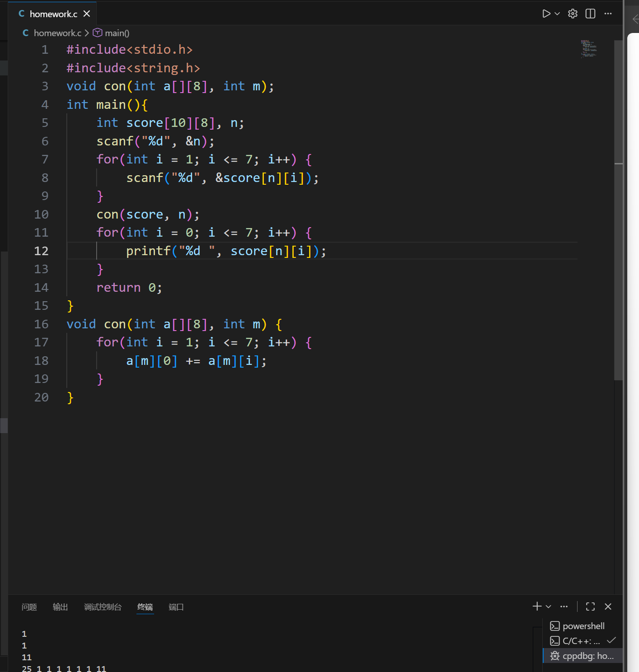Click return 0 statement on line 14

(x=129, y=288)
